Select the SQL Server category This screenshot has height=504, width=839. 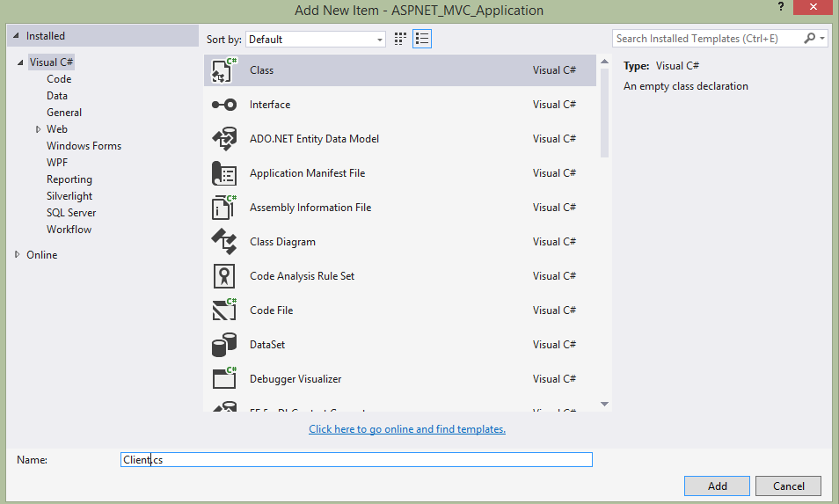pos(71,213)
